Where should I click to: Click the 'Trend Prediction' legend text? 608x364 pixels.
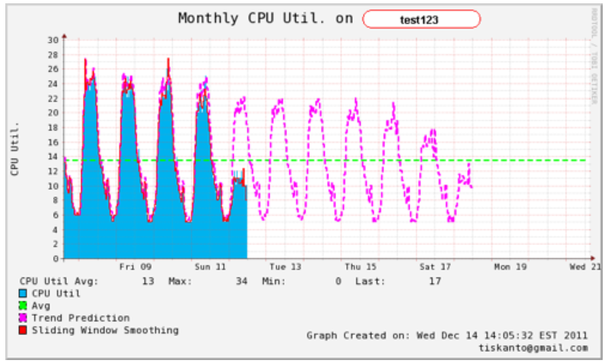(x=81, y=318)
